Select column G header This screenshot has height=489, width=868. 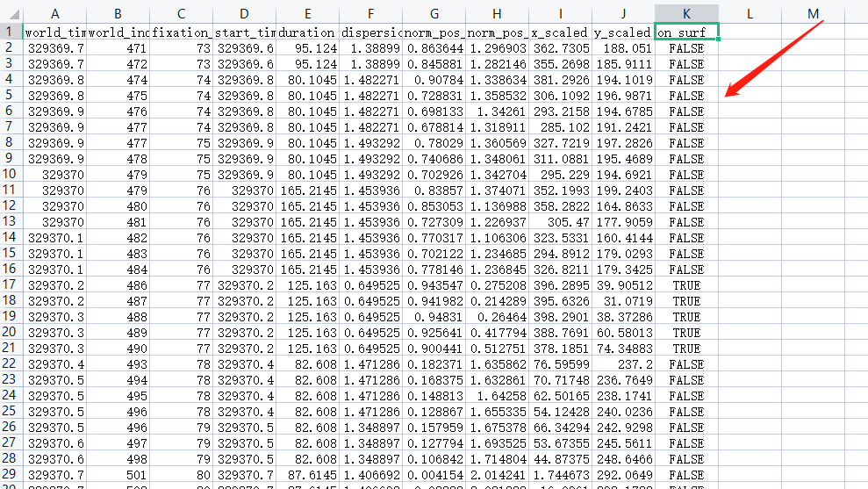[434, 13]
